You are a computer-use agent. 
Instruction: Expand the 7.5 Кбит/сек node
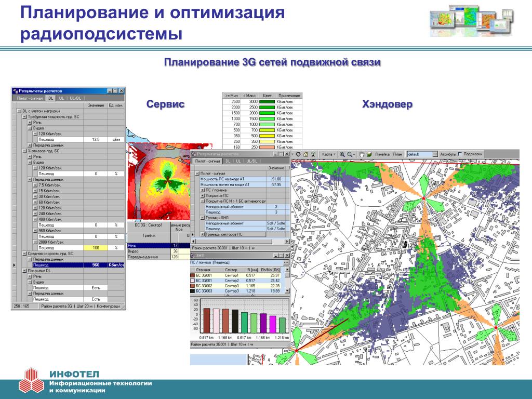[x=35, y=185]
